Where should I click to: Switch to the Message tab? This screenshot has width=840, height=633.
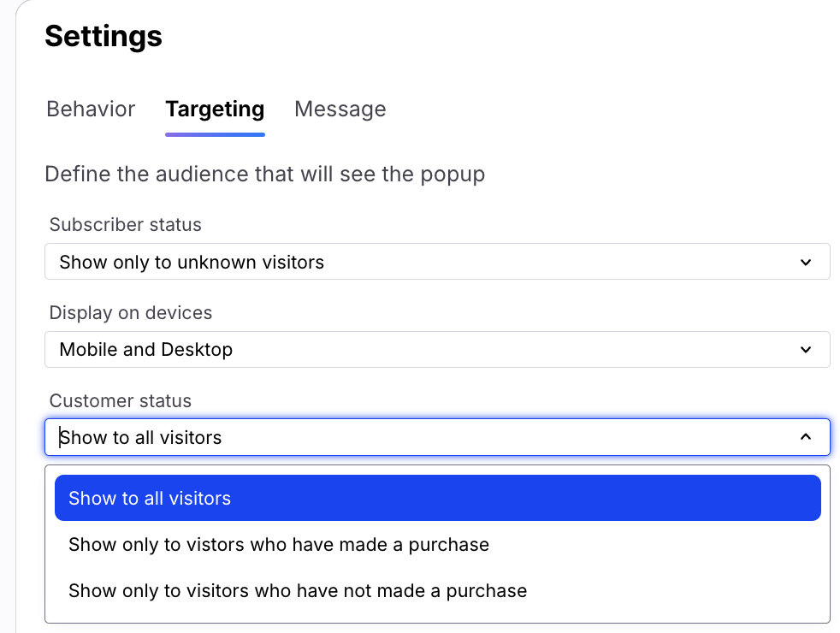[x=340, y=109]
